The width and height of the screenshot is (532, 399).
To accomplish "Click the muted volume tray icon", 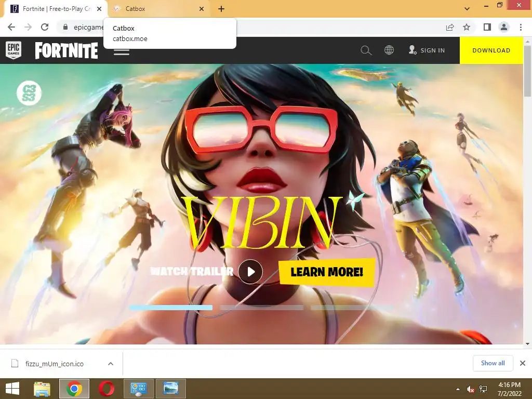I will tap(470, 389).
